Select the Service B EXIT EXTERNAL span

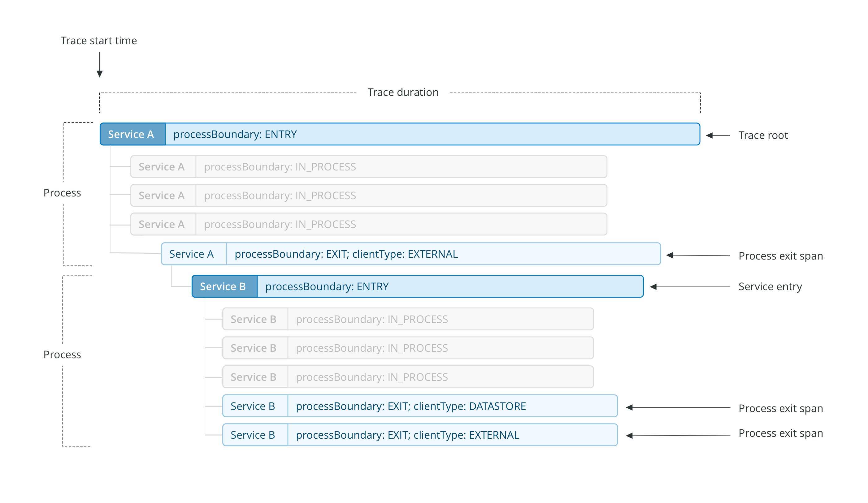point(420,435)
